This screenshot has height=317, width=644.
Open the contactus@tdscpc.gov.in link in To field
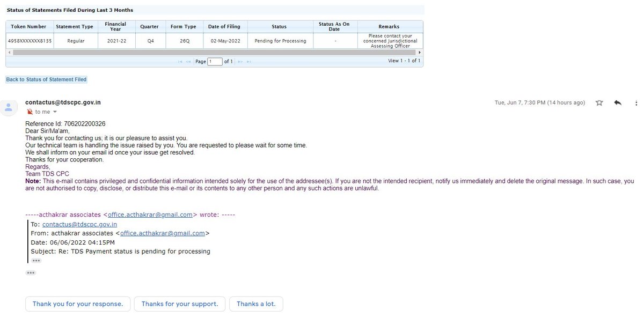(x=79, y=224)
